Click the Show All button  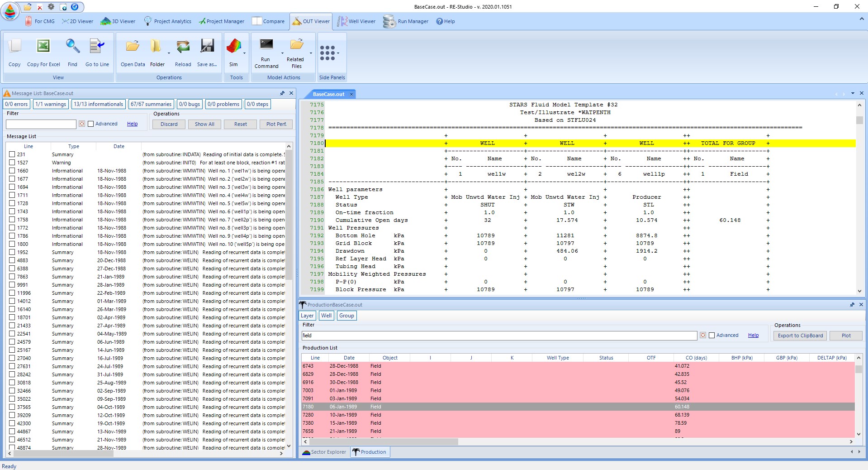(x=204, y=124)
